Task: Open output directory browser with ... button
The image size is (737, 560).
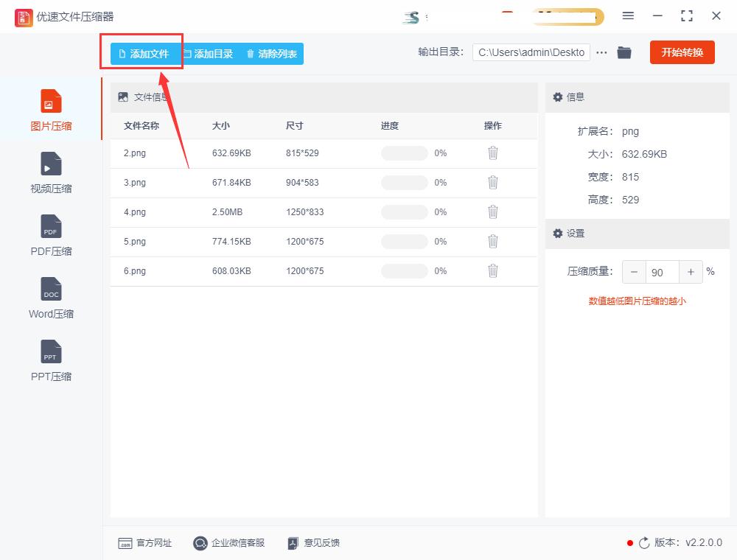Action: (x=601, y=52)
